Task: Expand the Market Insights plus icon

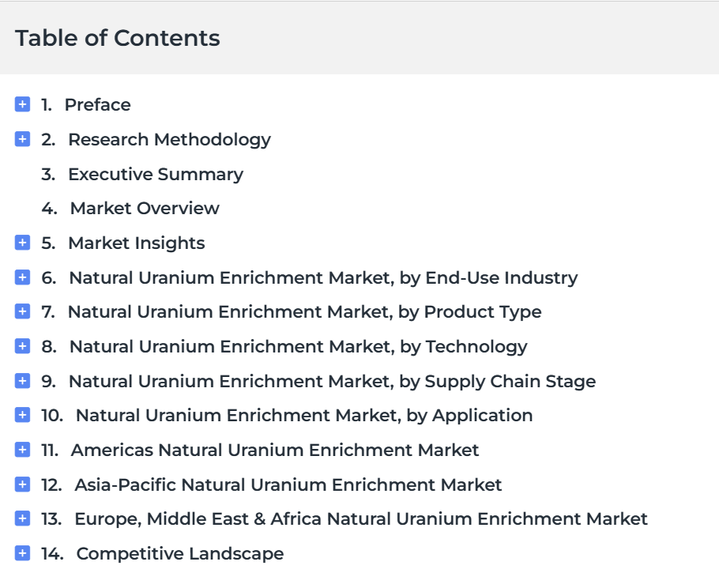Action: [x=22, y=243]
